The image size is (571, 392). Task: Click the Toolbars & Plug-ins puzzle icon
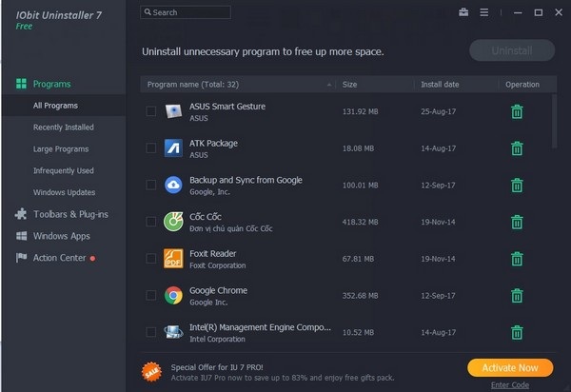21,214
